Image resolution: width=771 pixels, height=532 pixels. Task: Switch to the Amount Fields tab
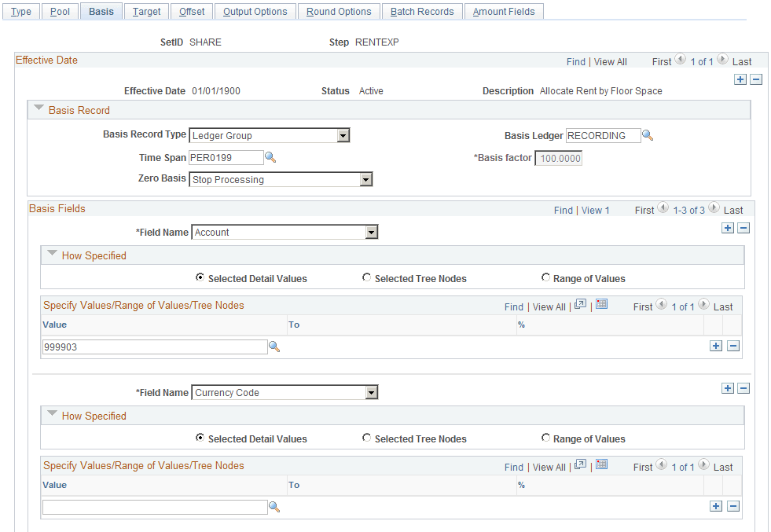[504, 11]
